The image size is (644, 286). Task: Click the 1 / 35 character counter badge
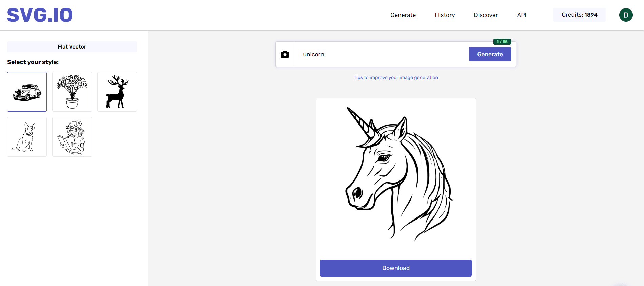502,42
